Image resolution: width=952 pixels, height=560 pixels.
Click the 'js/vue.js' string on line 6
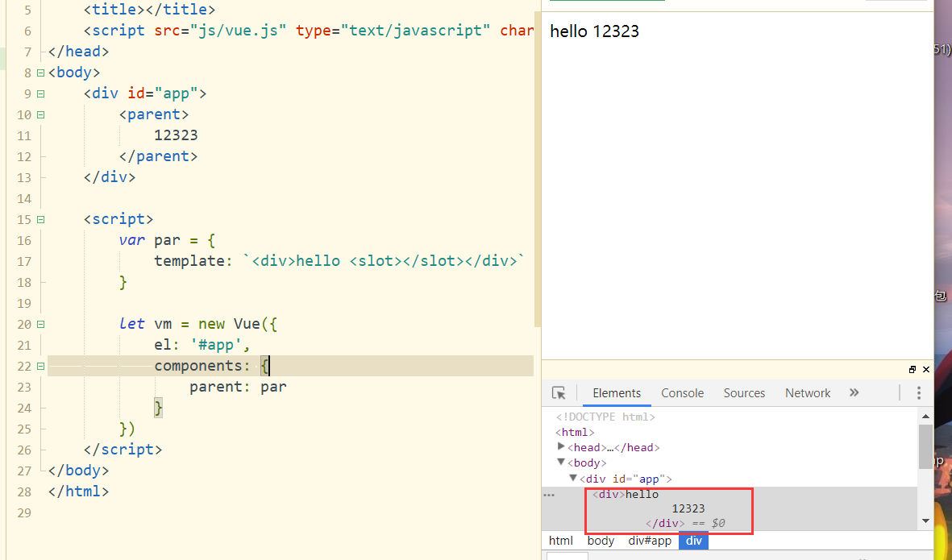click(x=243, y=31)
